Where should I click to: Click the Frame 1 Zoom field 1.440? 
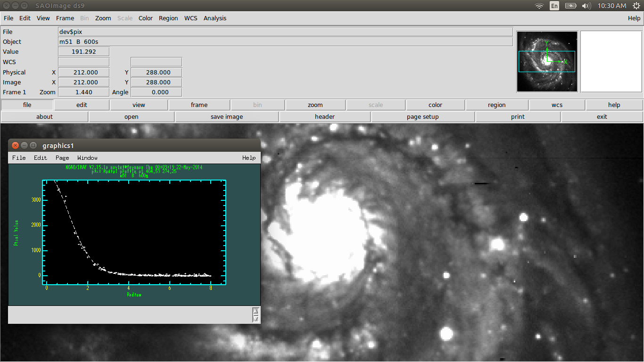(84, 92)
